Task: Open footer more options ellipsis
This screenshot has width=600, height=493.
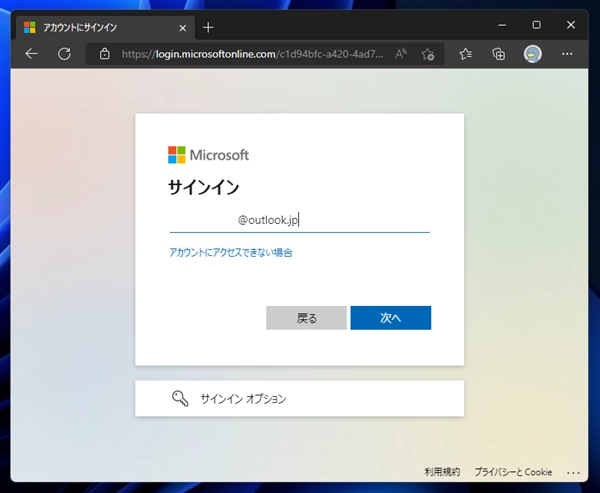Action: click(573, 473)
